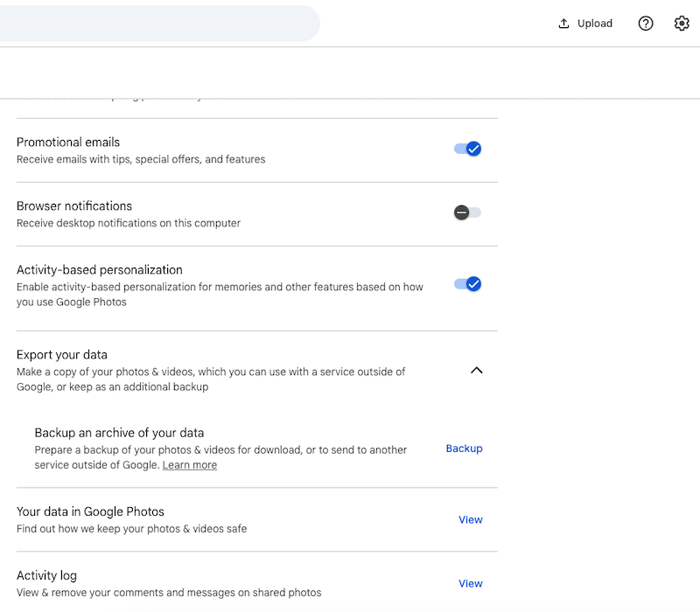Click the Backup link
The height and width of the screenshot is (612, 700).
pyautogui.click(x=465, y=449)
